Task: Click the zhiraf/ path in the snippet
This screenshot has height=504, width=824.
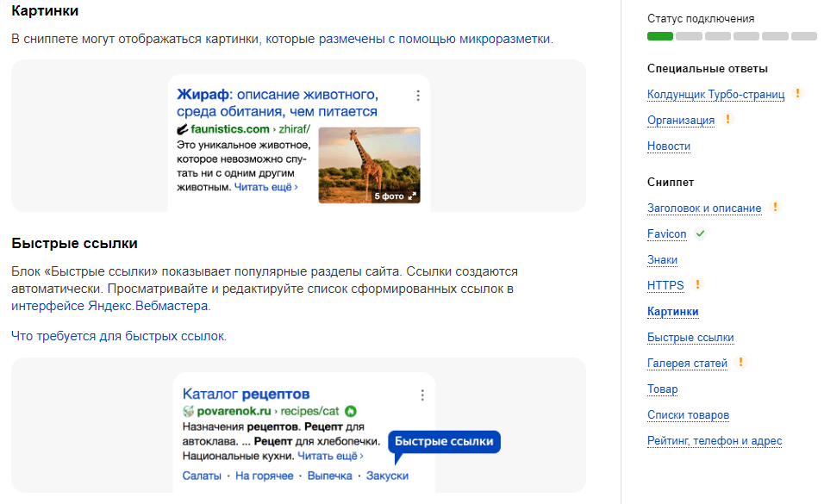Action: 294,129
